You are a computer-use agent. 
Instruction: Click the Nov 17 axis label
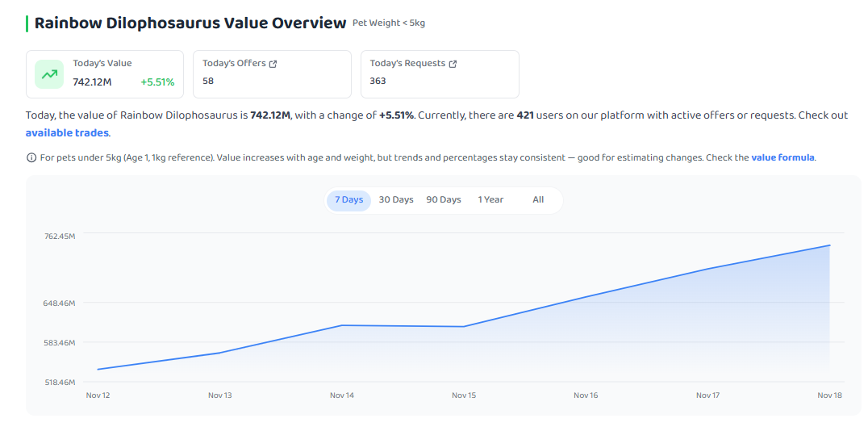coord(707,395)
